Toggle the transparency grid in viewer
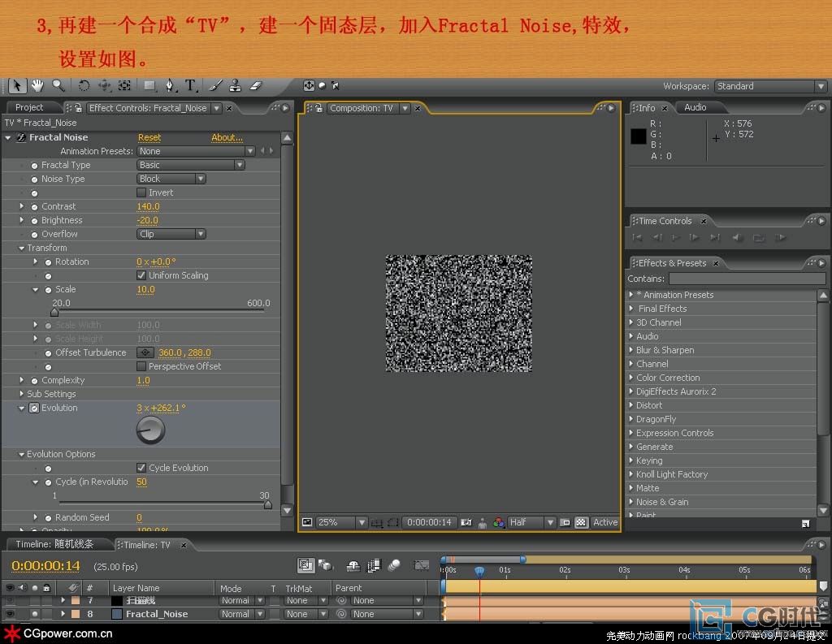The image size is (832, 644). coord(581,522)
